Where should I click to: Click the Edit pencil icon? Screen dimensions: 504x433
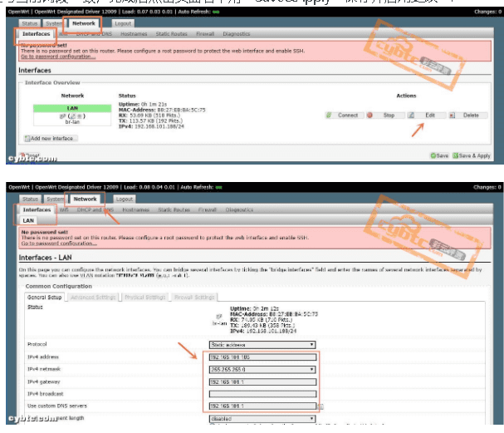point(411,116)
